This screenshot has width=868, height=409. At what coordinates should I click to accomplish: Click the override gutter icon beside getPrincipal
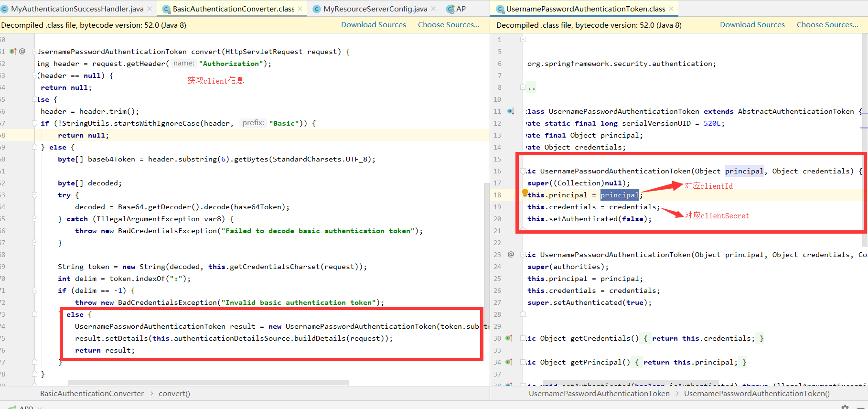tap(509, 362)
